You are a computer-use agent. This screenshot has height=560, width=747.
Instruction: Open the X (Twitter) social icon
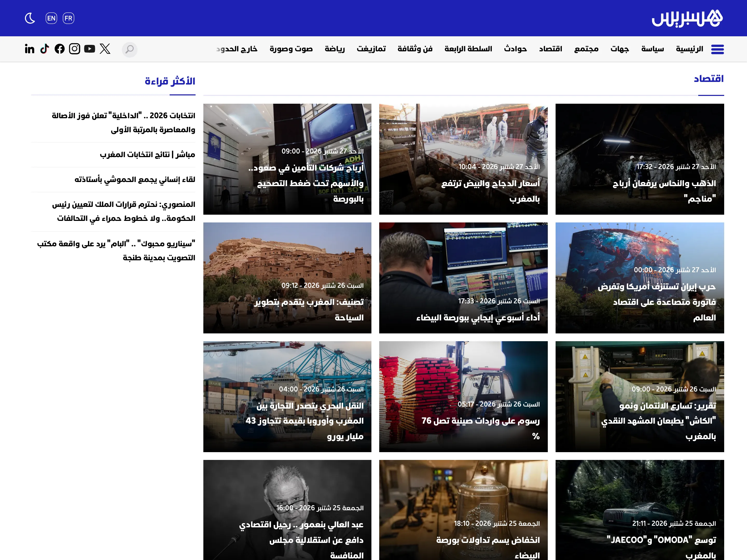tap(105, 49)
